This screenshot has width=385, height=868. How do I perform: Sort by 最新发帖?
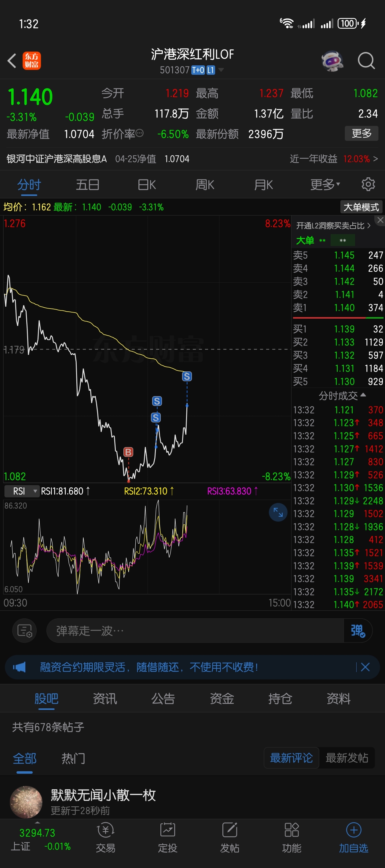click(x=347, y=758)
